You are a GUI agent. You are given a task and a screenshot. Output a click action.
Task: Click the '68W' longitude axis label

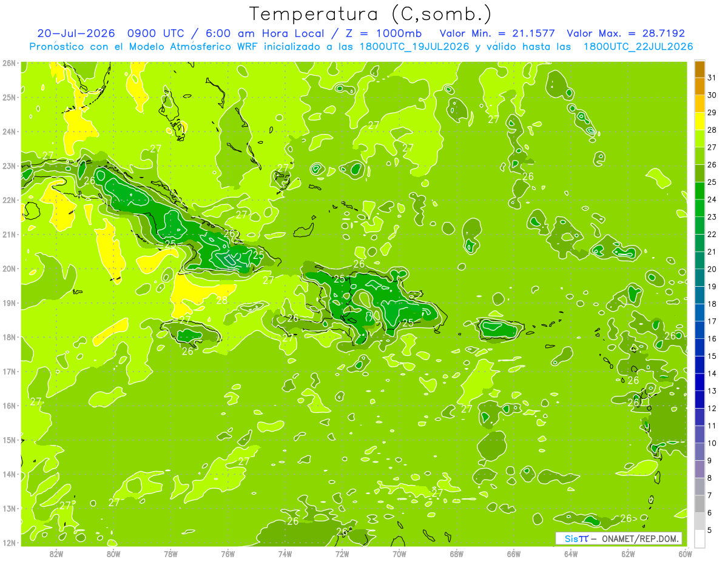coord(456,554)
